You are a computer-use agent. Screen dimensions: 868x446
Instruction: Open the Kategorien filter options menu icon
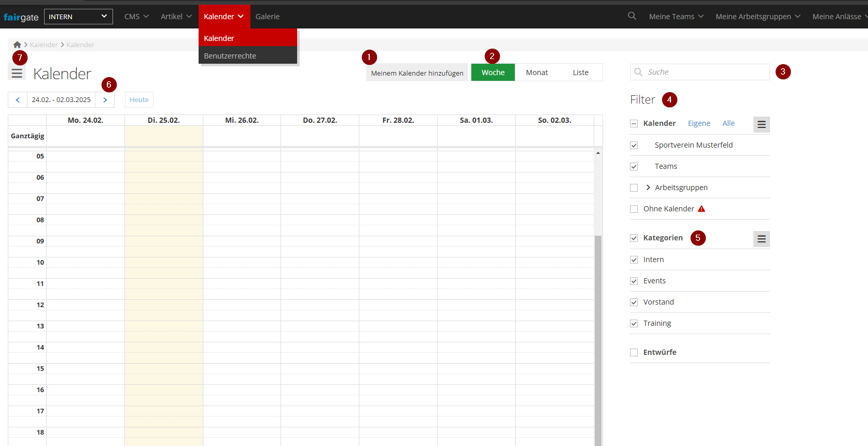(761, 239)
